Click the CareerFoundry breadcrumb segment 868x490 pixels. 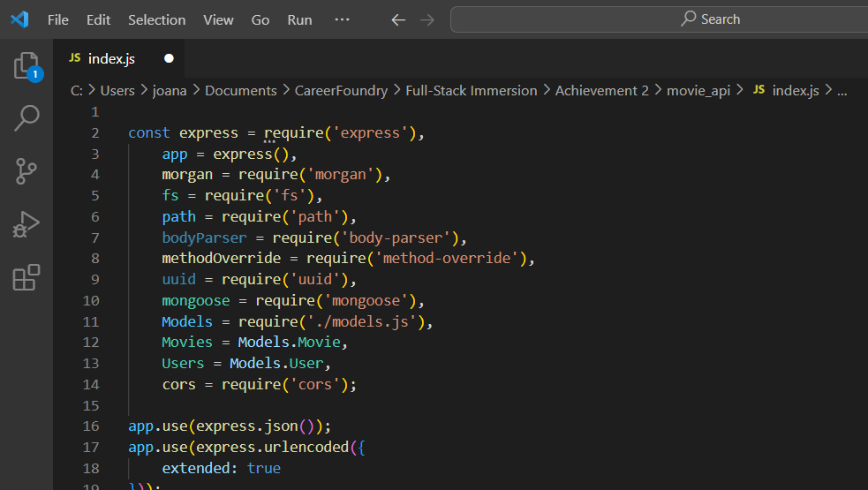[x=341, y=90]
